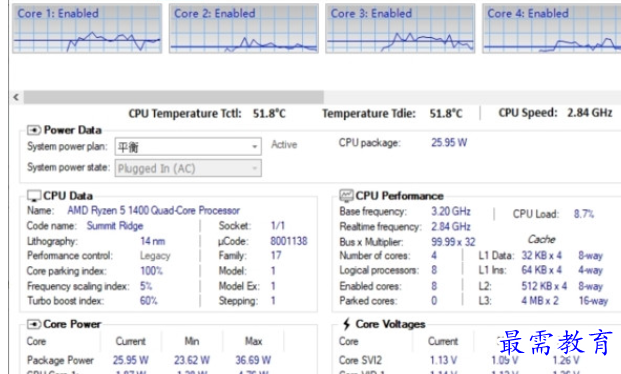
Task: Click the code name 'Summit Ridge'
Action: click(x=115, y=226)
